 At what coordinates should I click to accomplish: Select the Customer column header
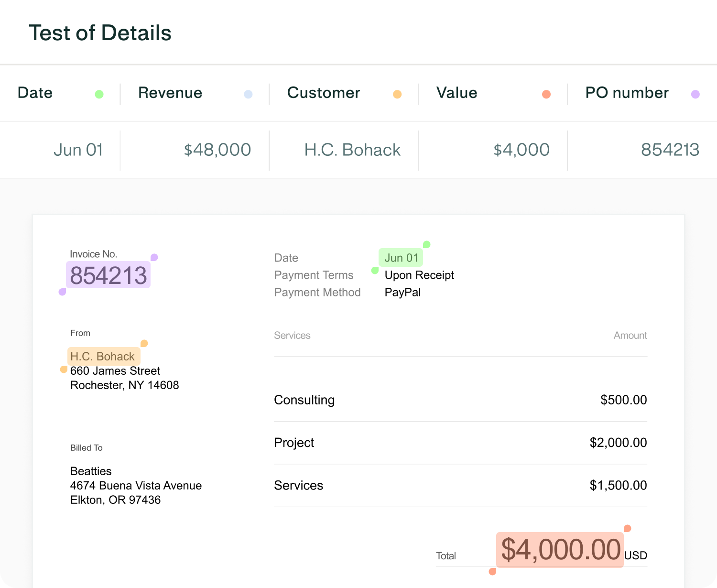pos(324,93)
